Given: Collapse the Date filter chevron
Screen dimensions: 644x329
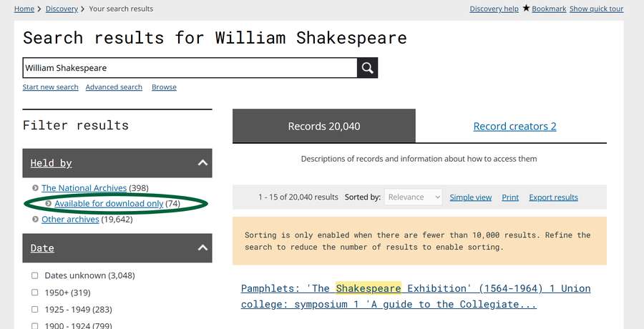Looking at the screenshot, I should click(203, 247).
